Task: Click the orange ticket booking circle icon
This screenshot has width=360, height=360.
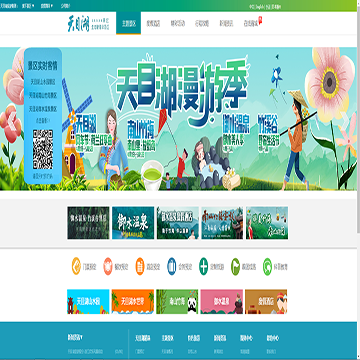Action: click(76, 267)
